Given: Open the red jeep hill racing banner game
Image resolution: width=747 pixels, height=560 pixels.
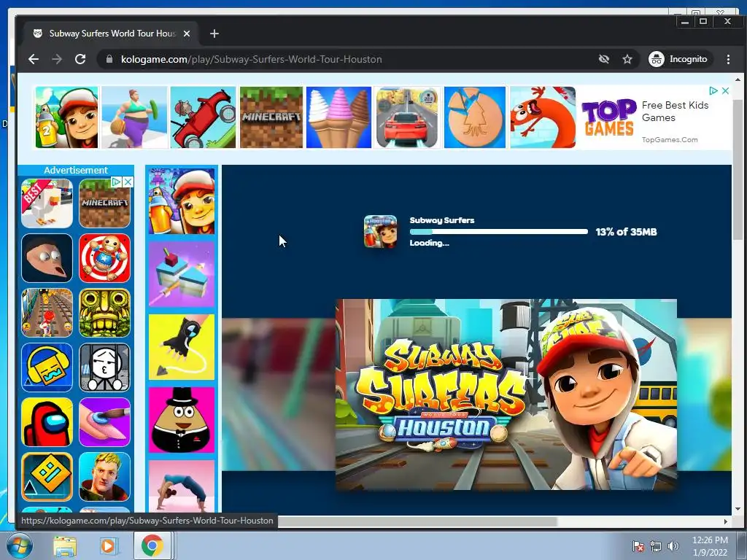Looking at the screenshot, I should pos(203,117).
